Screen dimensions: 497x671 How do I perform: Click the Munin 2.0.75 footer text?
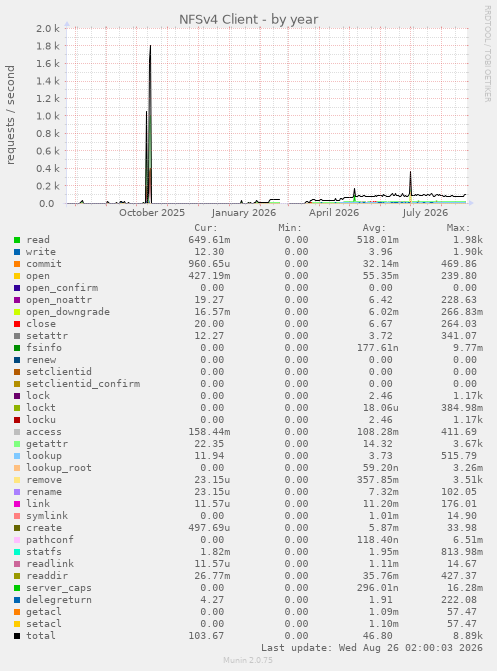click(x=248, y=660)
